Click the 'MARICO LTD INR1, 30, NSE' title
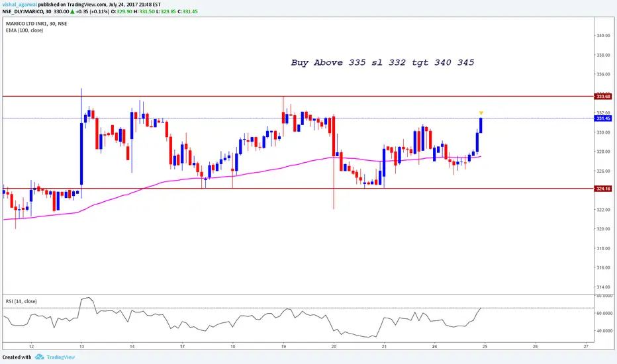 36,24
